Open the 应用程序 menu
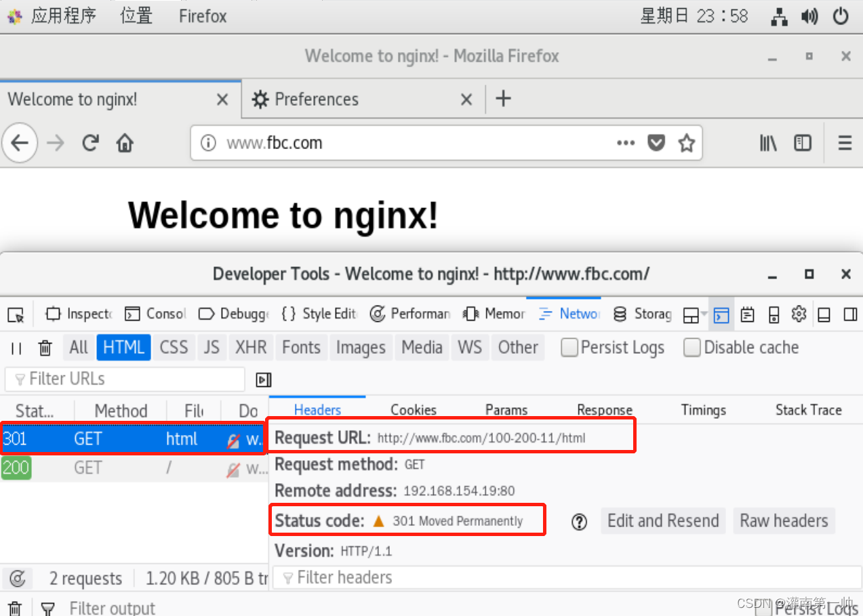Screen dimensions: 863x616 pyautogui.click(x=64, y=16)
